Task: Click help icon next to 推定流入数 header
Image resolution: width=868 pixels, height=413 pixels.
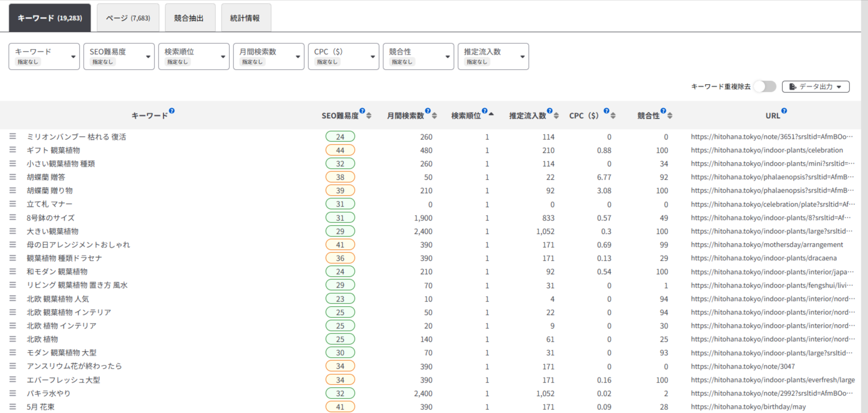Action: pos(550,111)
